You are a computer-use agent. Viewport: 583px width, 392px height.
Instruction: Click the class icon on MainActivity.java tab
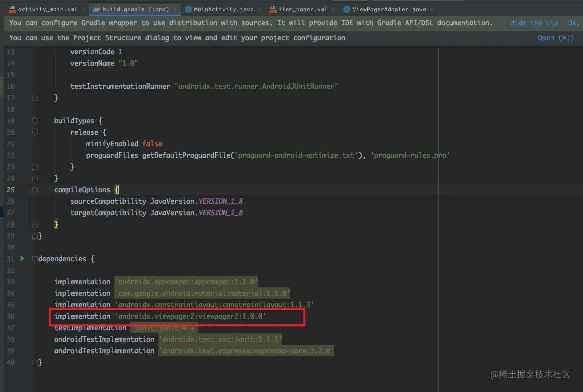click(x=188, y=9)
